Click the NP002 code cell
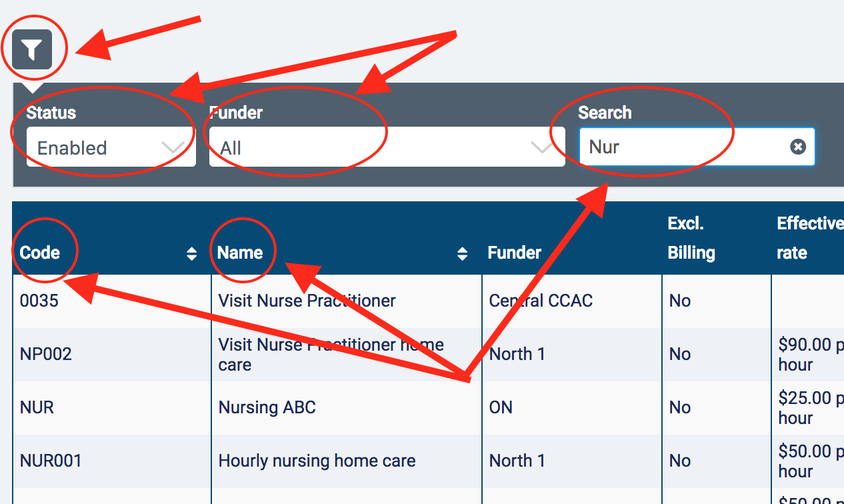The image size is (844, 504). coord(46,354)
